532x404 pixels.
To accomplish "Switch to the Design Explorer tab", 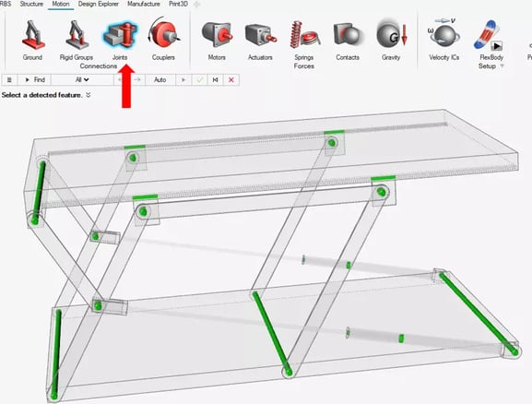I will (x=99, y=4).
